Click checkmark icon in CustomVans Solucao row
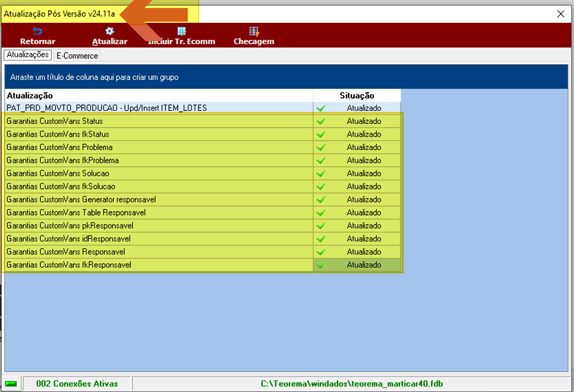 point(321,174)
